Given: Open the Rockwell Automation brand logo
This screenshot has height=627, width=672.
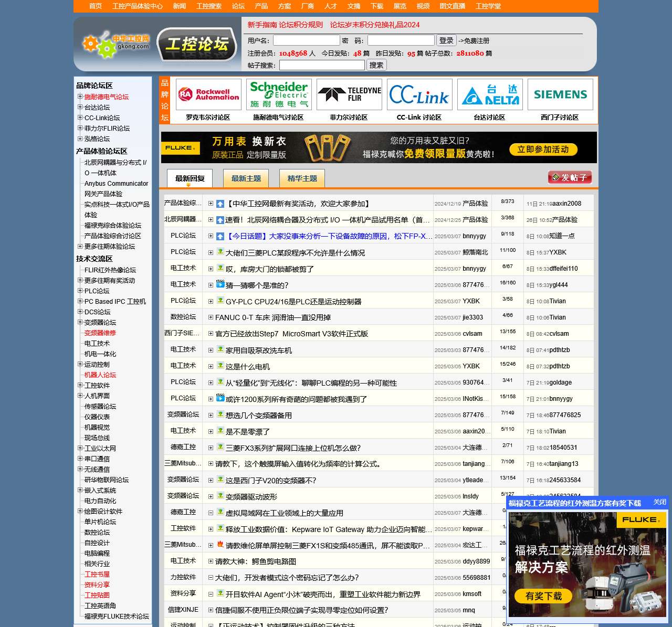Looking at the screenshot, I should [x=208, y=94].
